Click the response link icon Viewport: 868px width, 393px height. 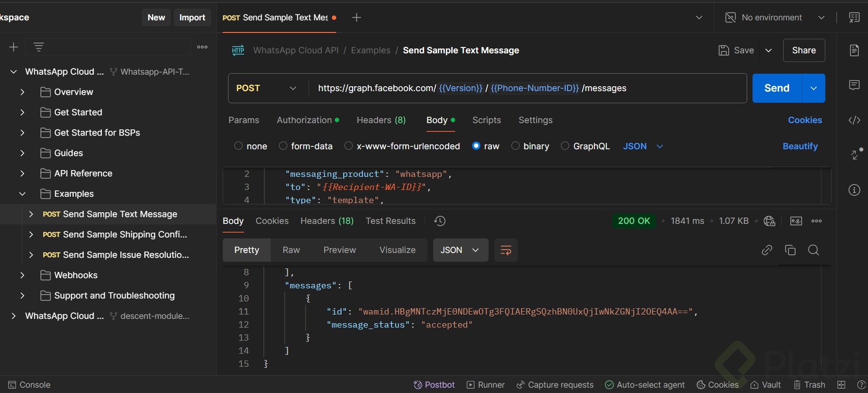click(x=767, y=250)
